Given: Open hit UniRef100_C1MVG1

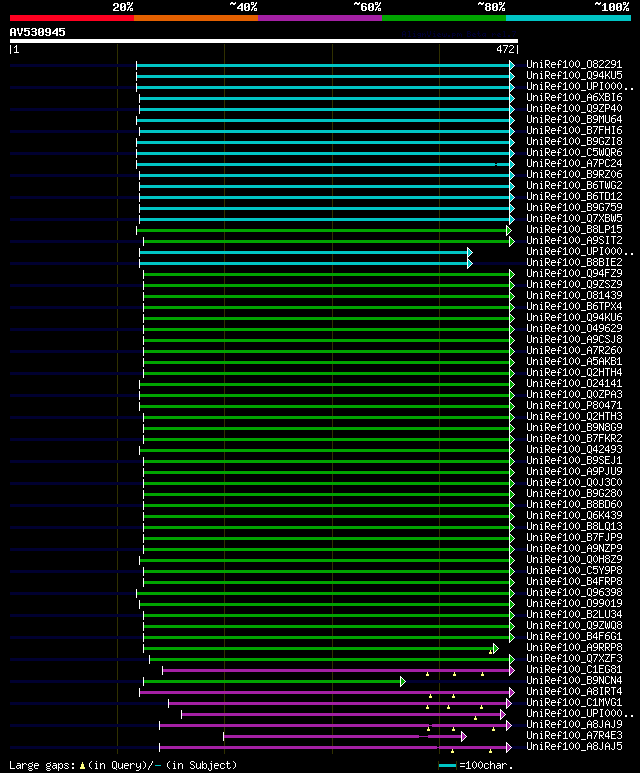Looking at the screenshot, I should 574,703.
